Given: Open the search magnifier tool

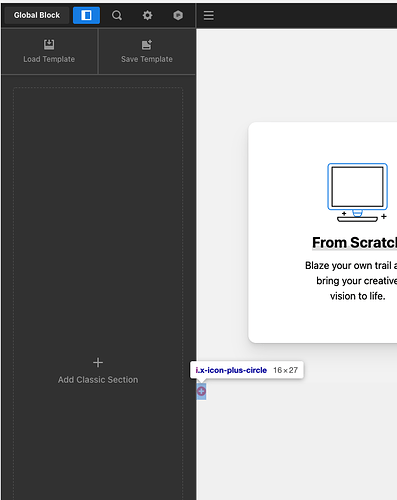Looking at the screenshot, I should 117,15.
